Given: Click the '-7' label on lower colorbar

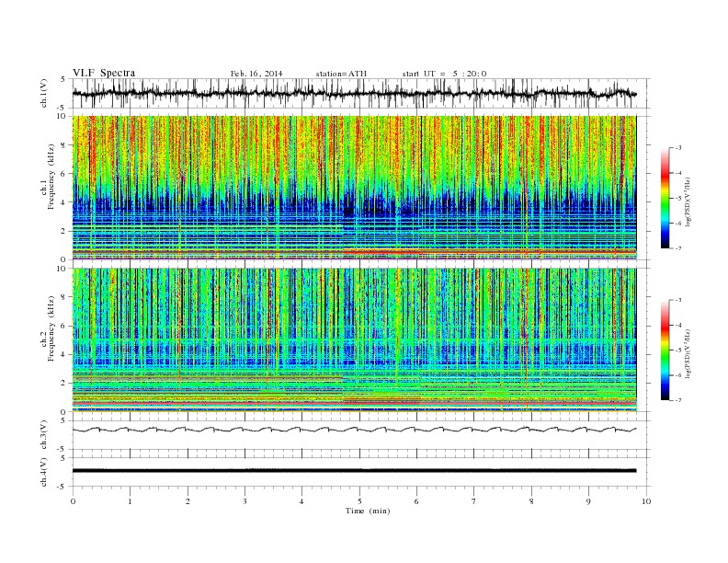Looking at the screenshot, I should tap(678, 400).
